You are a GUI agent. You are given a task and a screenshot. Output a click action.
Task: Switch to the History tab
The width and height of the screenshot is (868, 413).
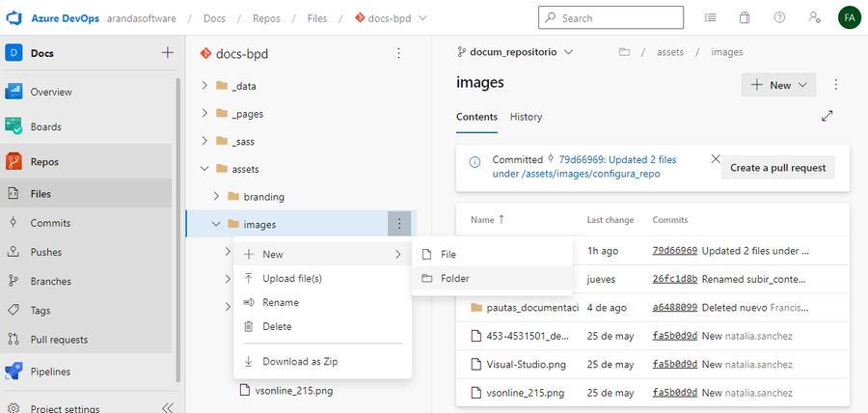coord(526,117)
